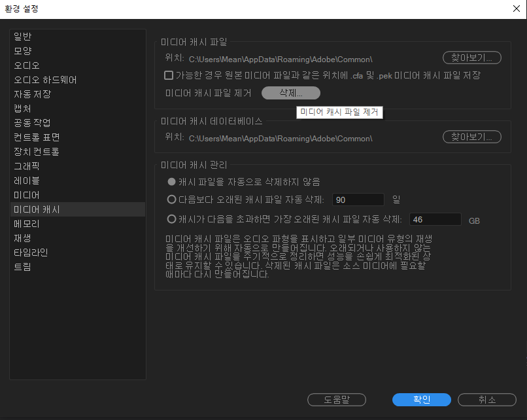Click the GB size field showing 46
This screenshot has width=527, height=420.
pos(435,219)
